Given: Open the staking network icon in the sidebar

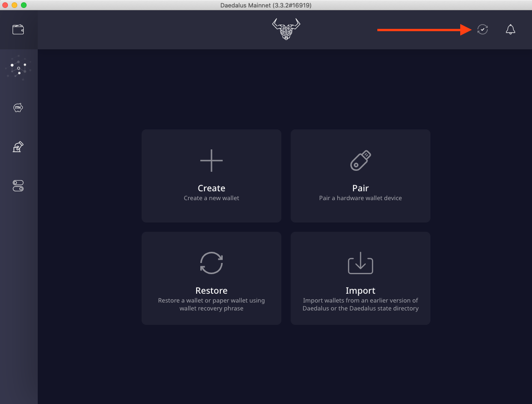Looking at the screenshot, I should [18, 68].
